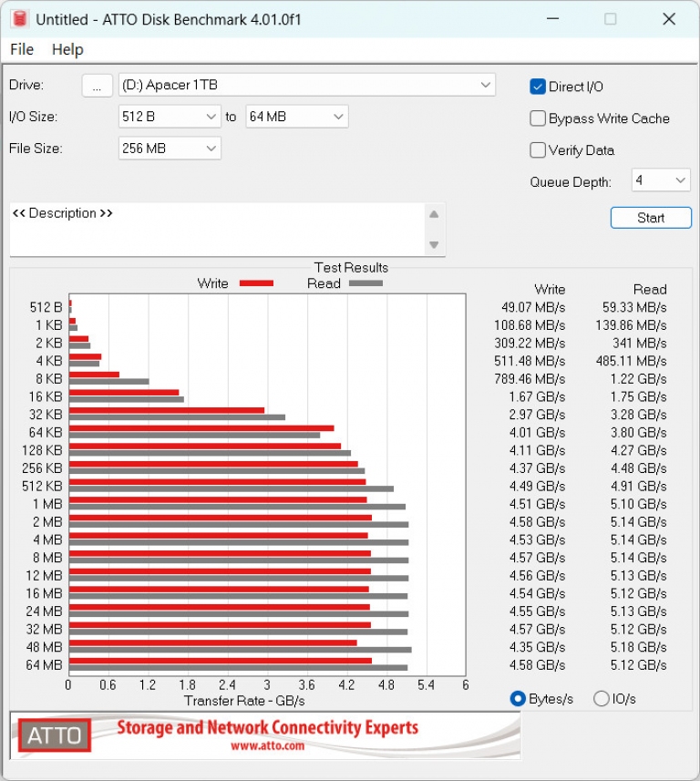The width and height of the screenshot is (700, 781).
Task: Uncheck the Direct I/O checkbox
Action: click(537, 87)
